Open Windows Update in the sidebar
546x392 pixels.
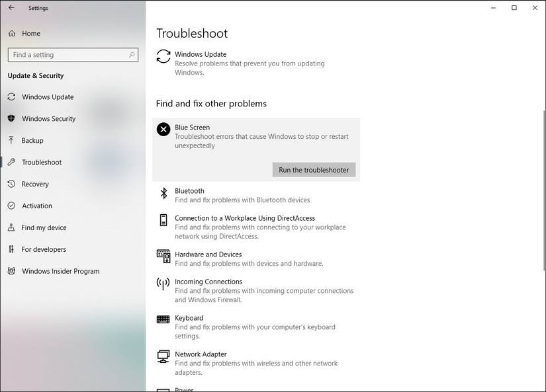coord(48,97)
